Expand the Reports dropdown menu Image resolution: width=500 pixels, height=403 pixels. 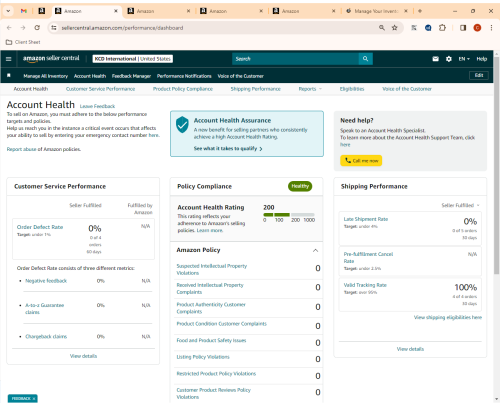[310, 89]
